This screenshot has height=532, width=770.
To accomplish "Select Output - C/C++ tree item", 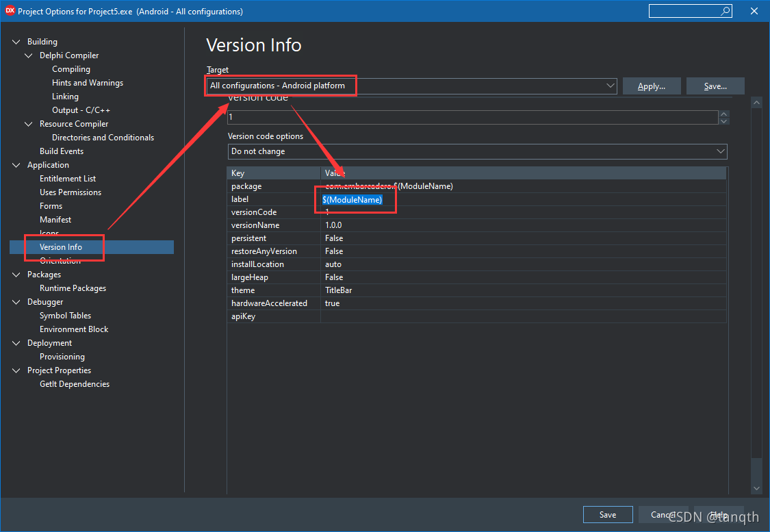I will click(x=81, y=110).
